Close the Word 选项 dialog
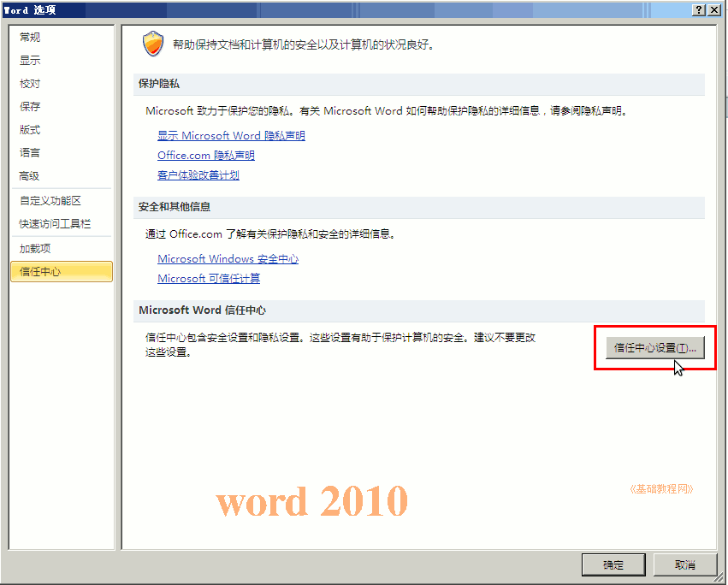Screen dimensions: 728x585 click(714, 9)
